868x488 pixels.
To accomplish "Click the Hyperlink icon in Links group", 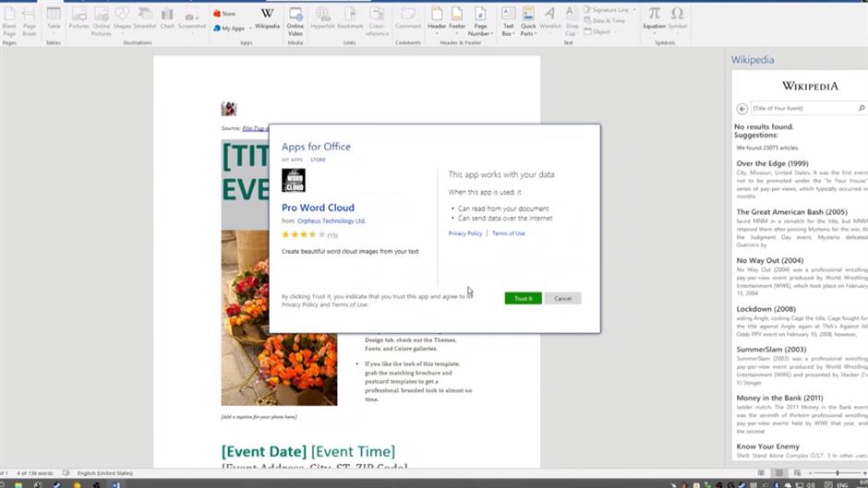I will tap(322, 18).
